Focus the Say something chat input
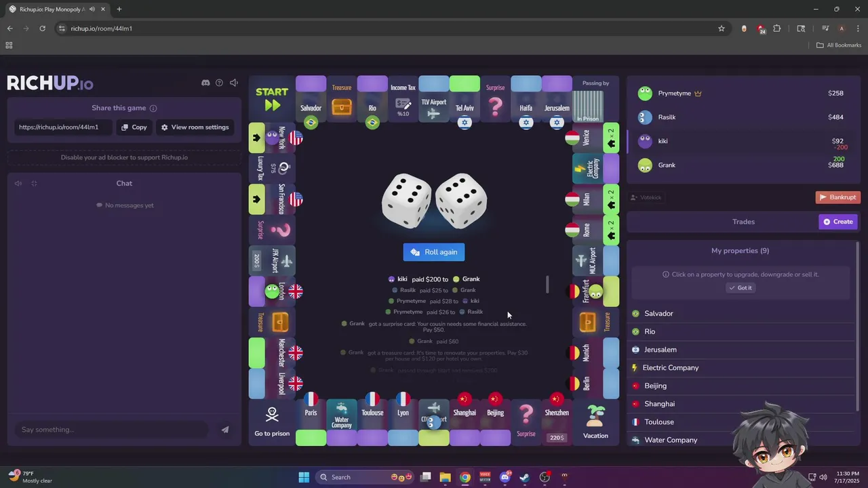 pos(112,430)
